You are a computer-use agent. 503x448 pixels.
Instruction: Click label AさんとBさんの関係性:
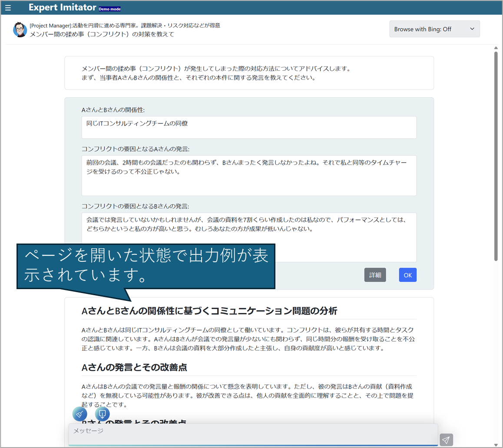point(113,110)
